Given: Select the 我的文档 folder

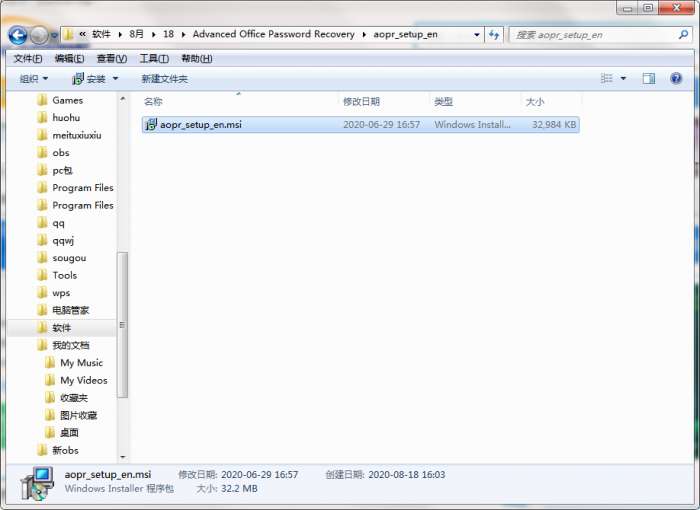Looking at the screenshot, I should click(71, 345).
